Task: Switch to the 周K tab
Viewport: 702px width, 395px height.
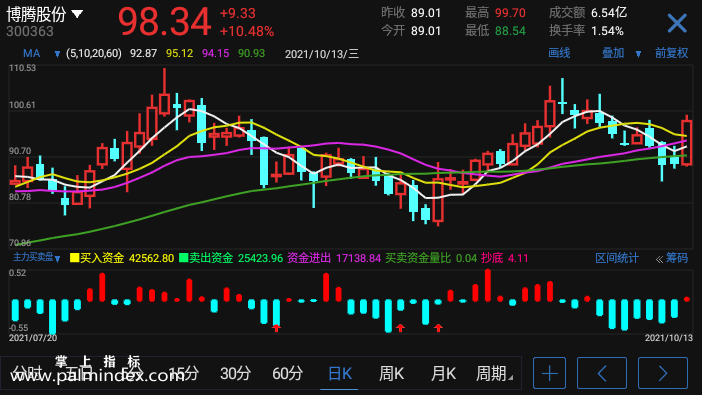Action: point(391,373)
